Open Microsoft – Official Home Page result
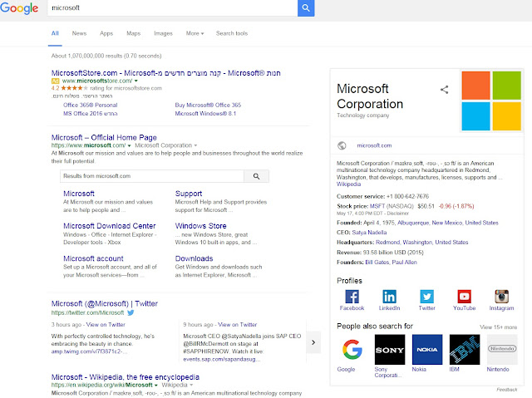The image size is (532, 398). tap(104, 138)
